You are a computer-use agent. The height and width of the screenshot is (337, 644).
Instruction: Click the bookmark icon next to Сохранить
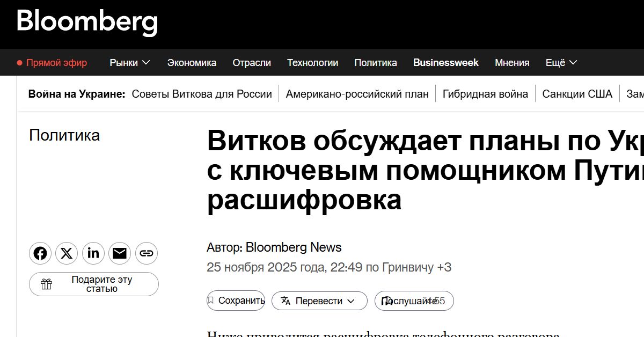coord(211,301)
